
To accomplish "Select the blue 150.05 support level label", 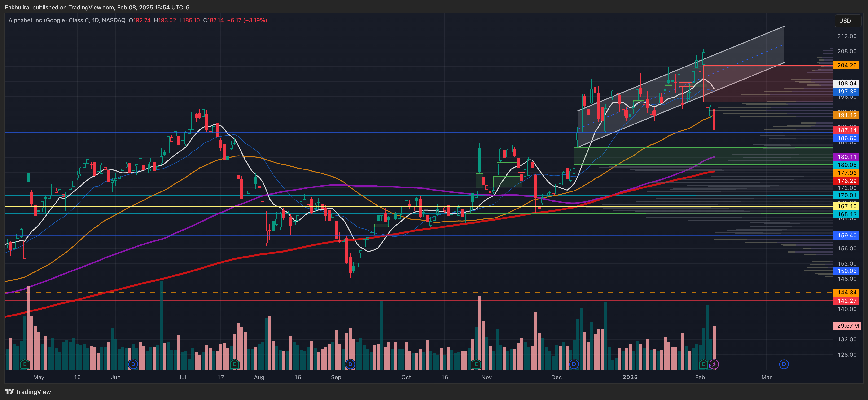I will tap(846, 271).
